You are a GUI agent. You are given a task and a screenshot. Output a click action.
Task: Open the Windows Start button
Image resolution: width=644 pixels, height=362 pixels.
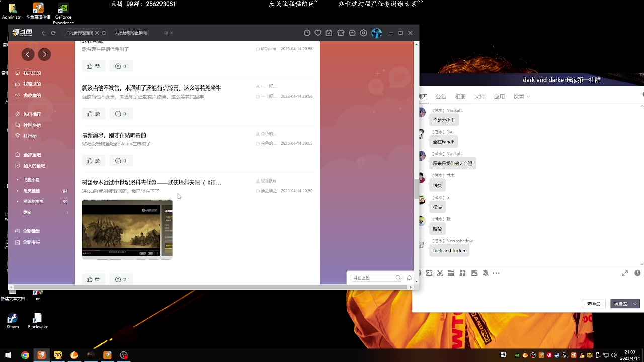(x=9, y=355)
